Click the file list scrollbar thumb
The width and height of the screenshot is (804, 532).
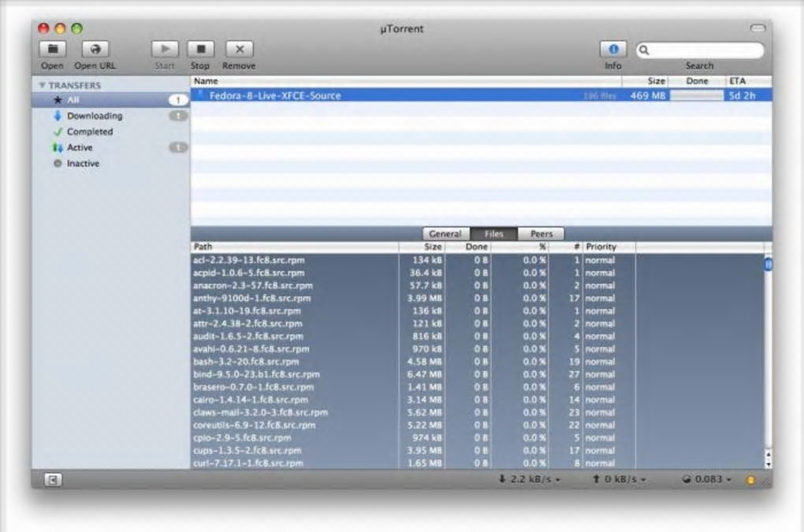(768, 264)
